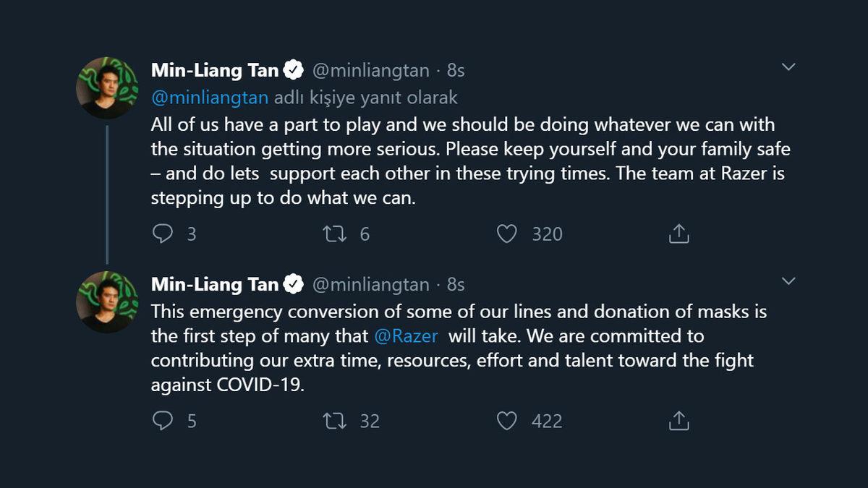Open the first tweet's more options chevron
The image size is (868, 488).
click(788, 67)
